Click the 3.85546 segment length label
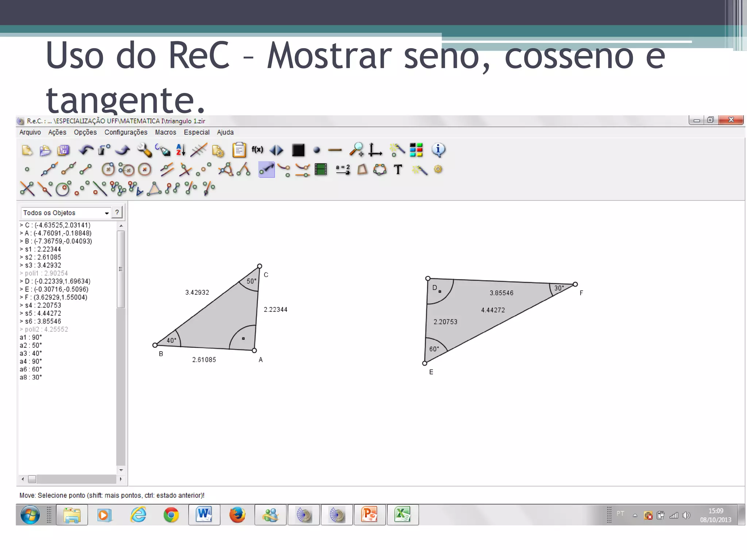Image resolution: width=747 pixels, height=560 pixels. pyautogui.click(x=502, y=293)
